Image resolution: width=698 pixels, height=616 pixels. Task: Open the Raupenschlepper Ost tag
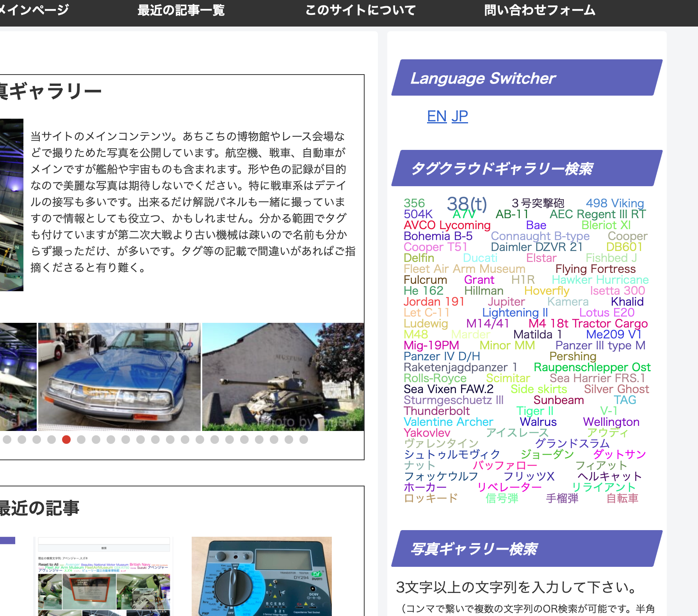[592, 367]
